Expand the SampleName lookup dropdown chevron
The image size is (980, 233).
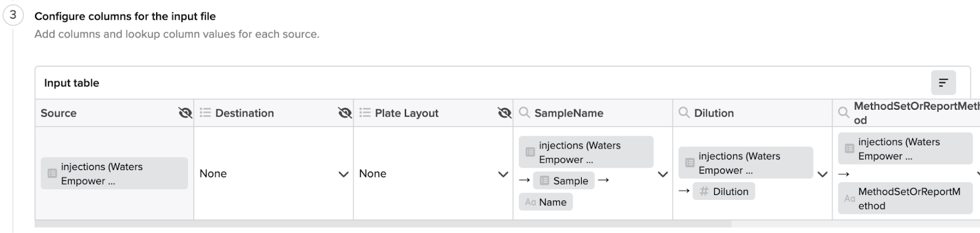[x=663, y=174]
